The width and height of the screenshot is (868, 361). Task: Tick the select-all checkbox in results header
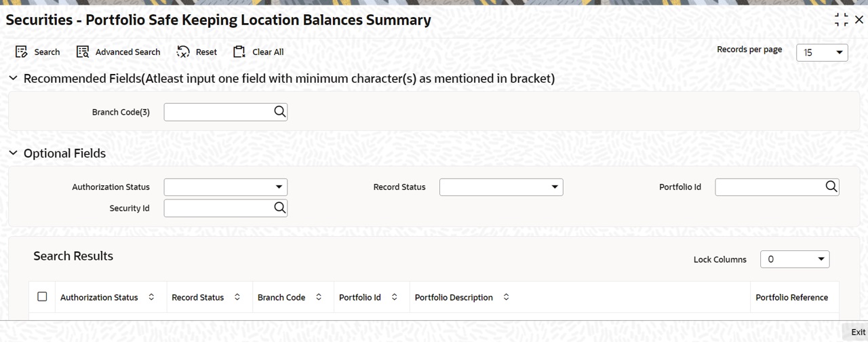[42, 297]
